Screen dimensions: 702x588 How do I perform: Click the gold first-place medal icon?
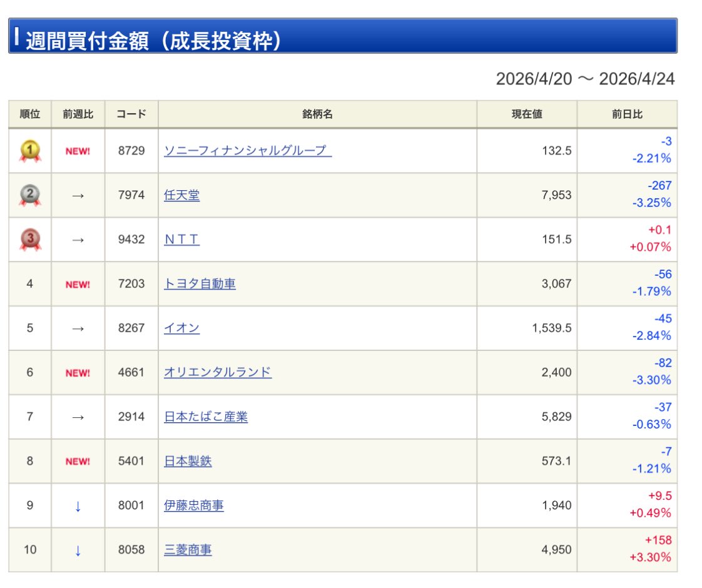30,151
